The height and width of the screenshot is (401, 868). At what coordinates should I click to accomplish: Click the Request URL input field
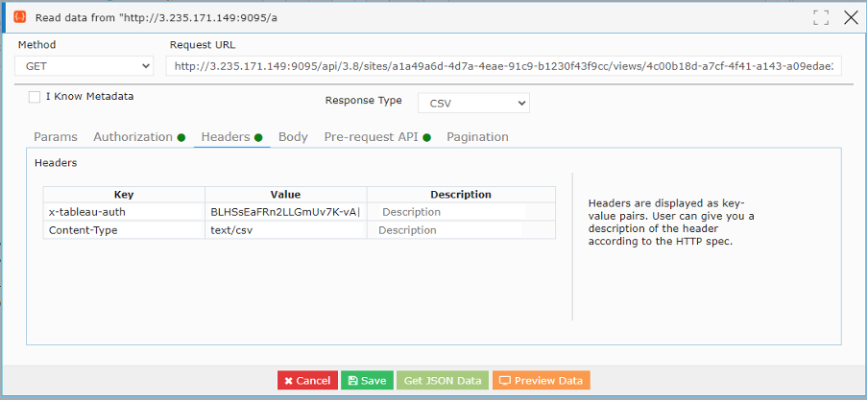[504, 66]
